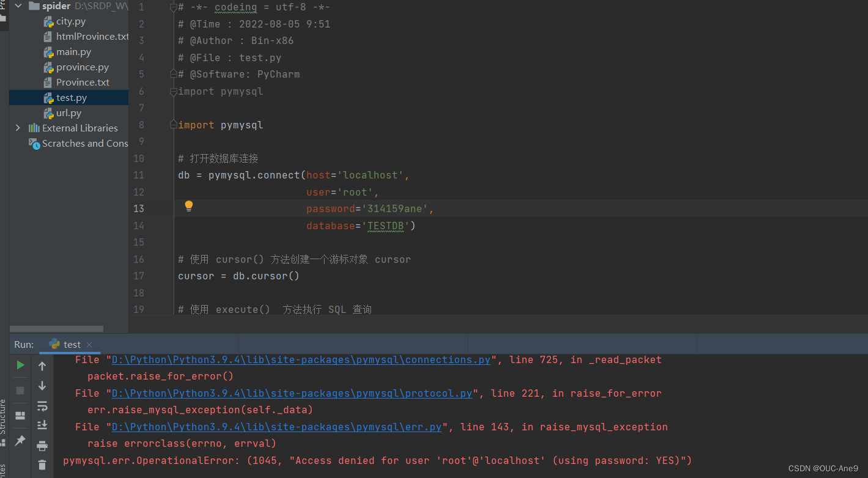Fold the grey import block at line 6
Screen dimensions: 868x478
pos(174,91)
